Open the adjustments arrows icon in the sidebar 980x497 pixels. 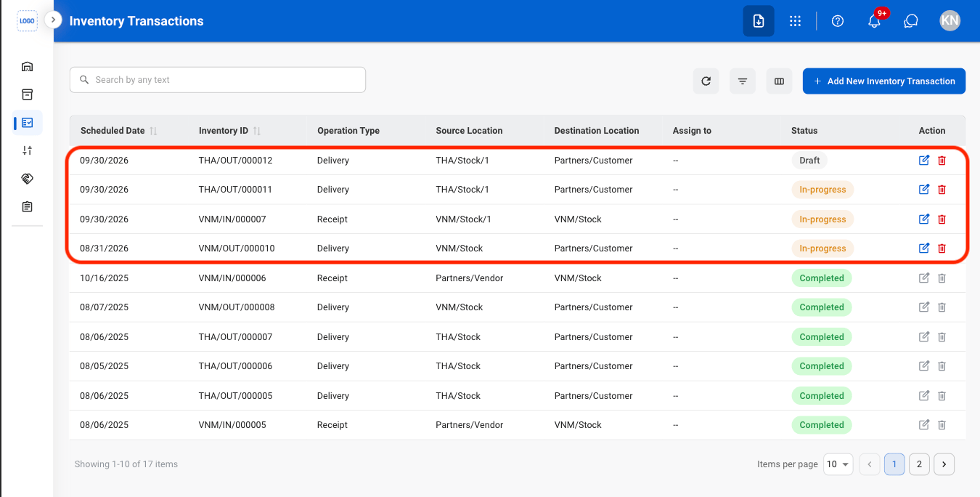[x=27, y=150]
